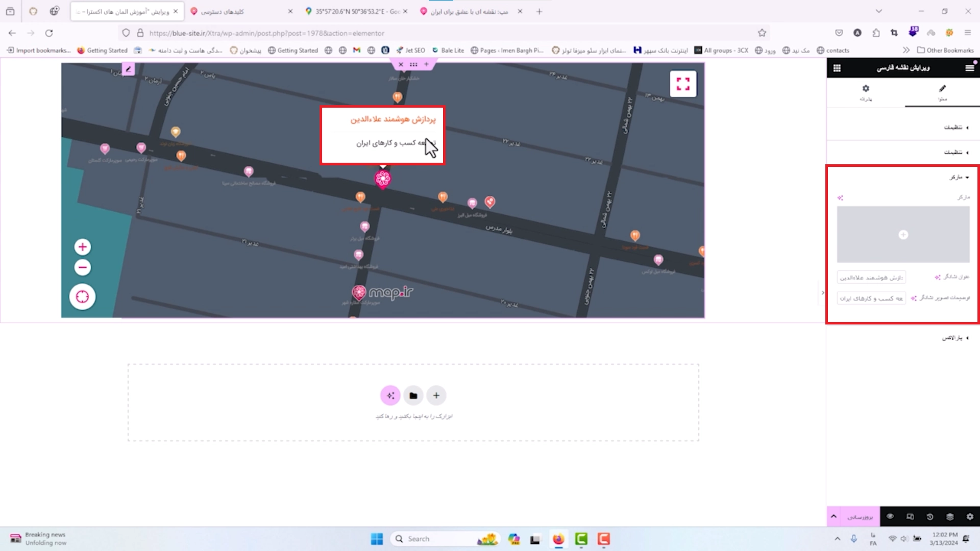The width and height of the screenshot is (980, 551).
Task: Switch to the مپ نقشه ای browser tab
Action: 470,11
